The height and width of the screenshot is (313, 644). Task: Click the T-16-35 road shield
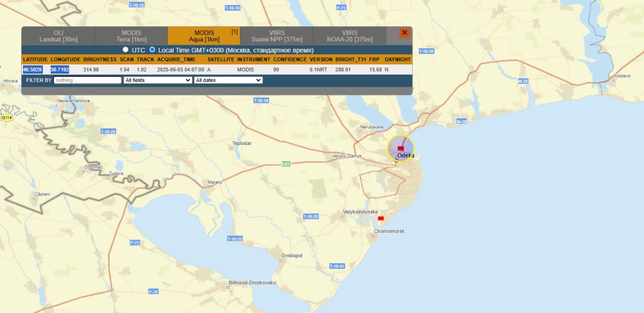point(426,51)
